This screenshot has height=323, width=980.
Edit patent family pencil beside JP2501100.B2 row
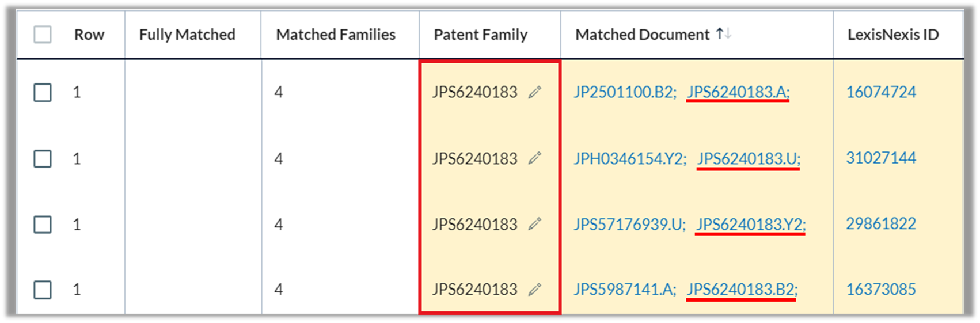pos(535,92)
